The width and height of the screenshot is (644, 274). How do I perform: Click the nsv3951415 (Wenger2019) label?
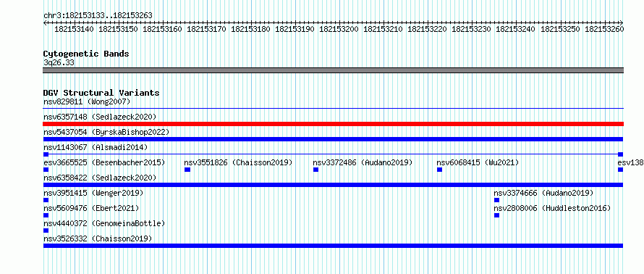[93, 193]
